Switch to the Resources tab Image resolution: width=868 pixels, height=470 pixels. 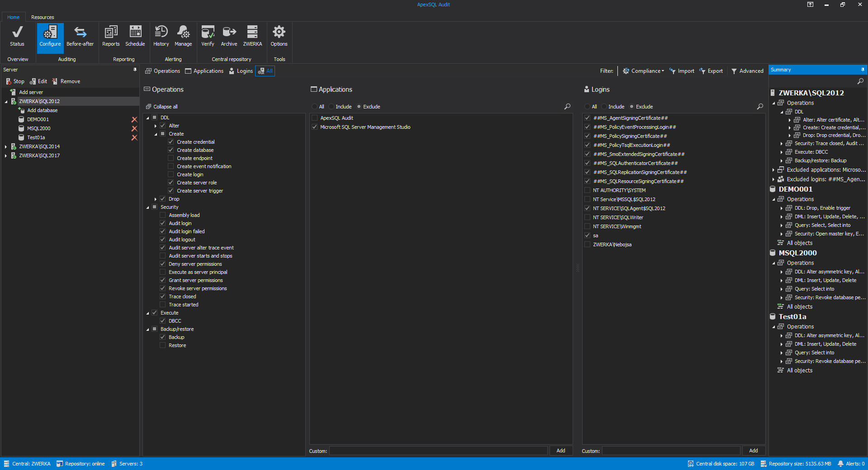click(x=43, y=17)
